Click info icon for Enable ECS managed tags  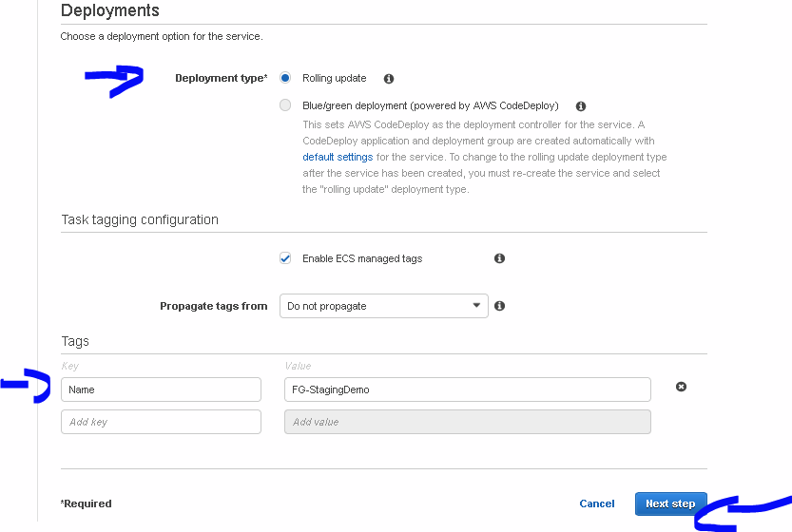coord(499,258)
